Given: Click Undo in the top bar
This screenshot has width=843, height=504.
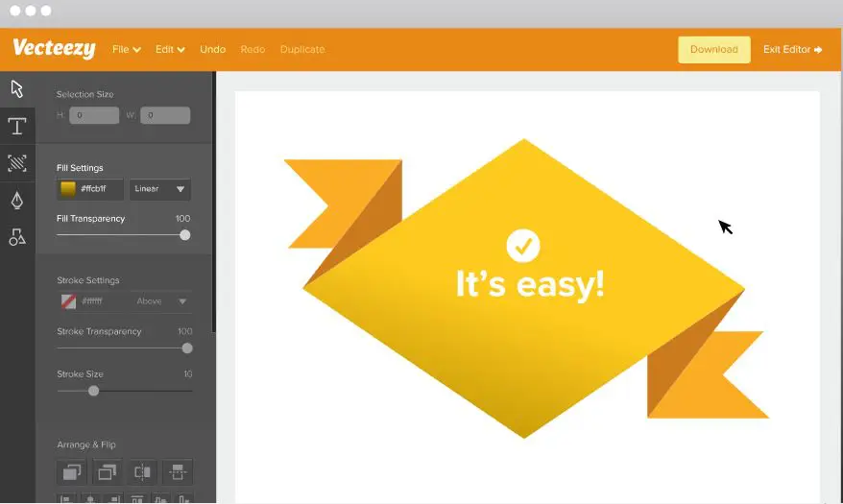Looking at the screenshot, I should click(213, 50).
